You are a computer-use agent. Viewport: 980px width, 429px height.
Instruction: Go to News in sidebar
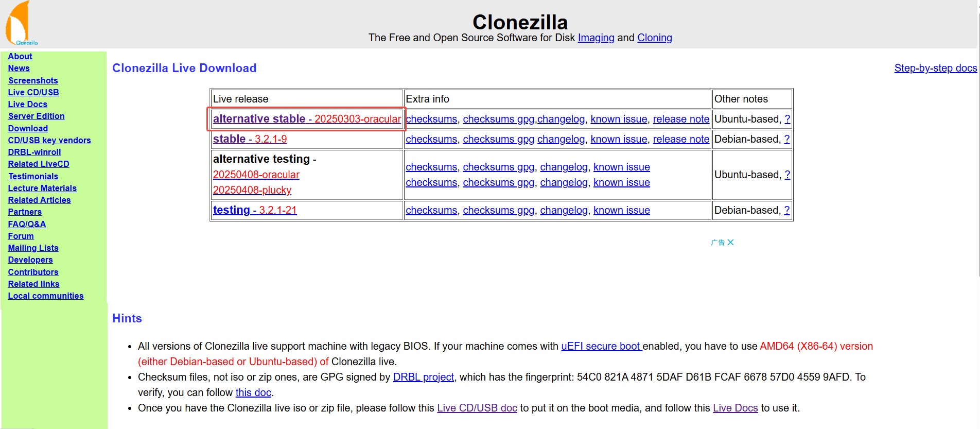[19, 68]
